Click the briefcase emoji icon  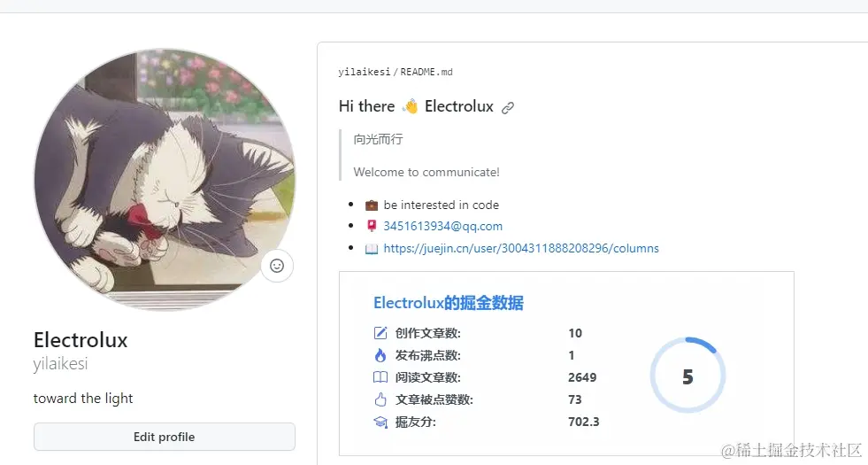click(x=372, y=205)
